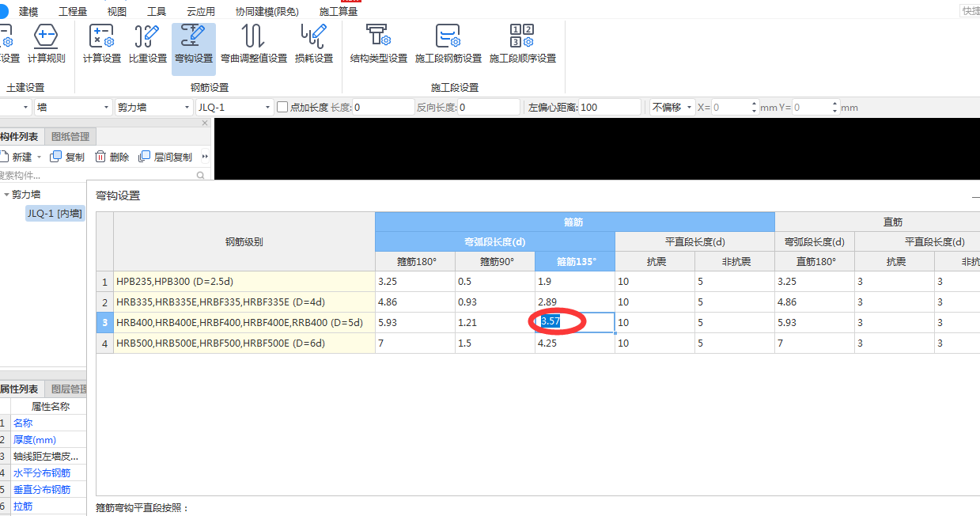
Task: Switch to 图纸管理 tab
Action: pyautogui.click(x=70, y=137)
